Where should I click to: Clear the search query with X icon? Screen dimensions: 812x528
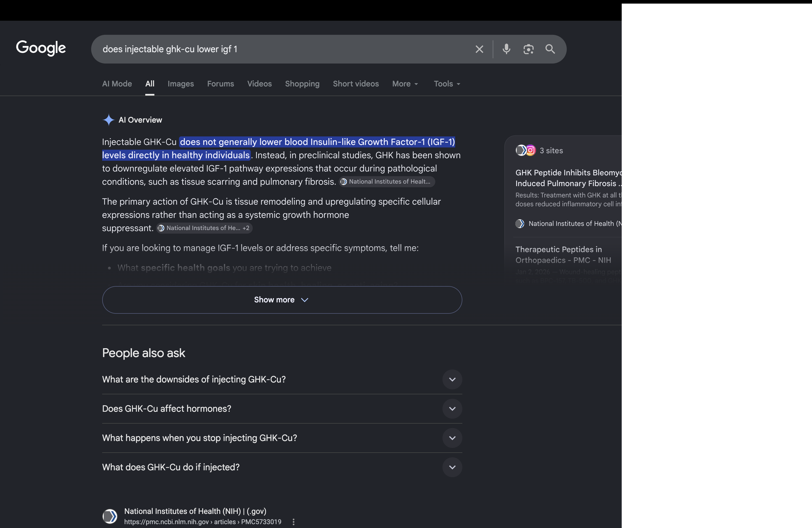pos(479,49)
